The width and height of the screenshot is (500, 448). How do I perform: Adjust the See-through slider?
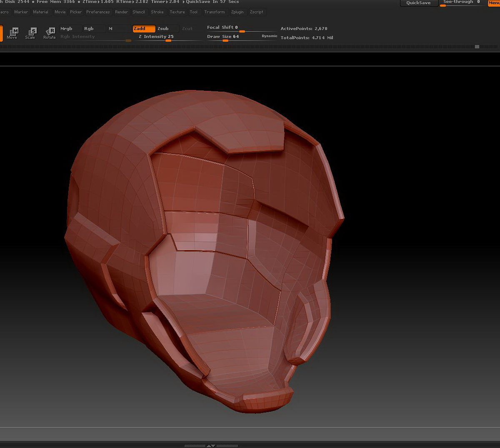pyautogui.click(x=462, y=3)
